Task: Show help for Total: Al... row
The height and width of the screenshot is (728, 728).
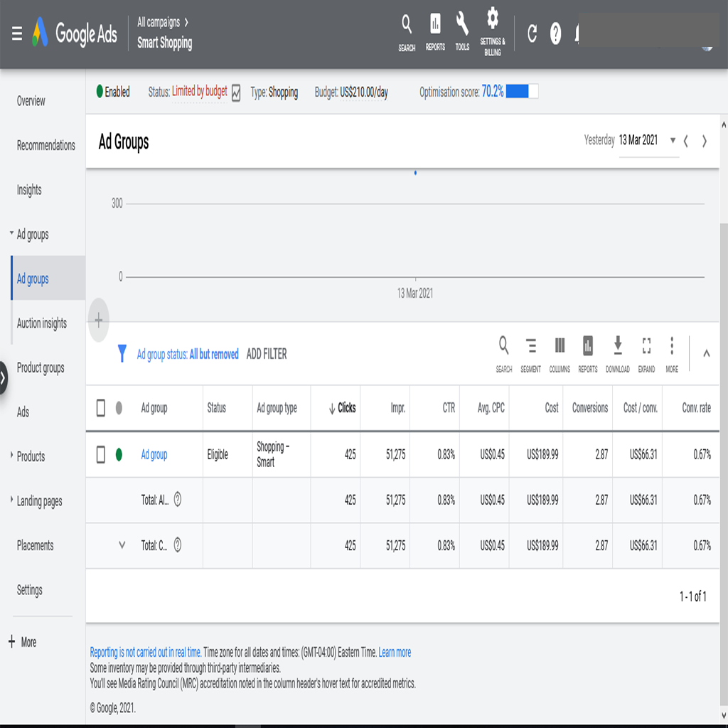Action: tap(177, 500)
